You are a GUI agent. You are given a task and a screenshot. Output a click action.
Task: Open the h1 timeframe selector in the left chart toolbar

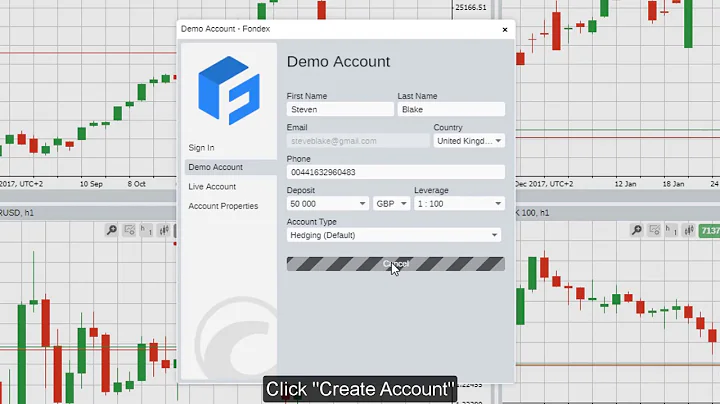coord(146,230)
